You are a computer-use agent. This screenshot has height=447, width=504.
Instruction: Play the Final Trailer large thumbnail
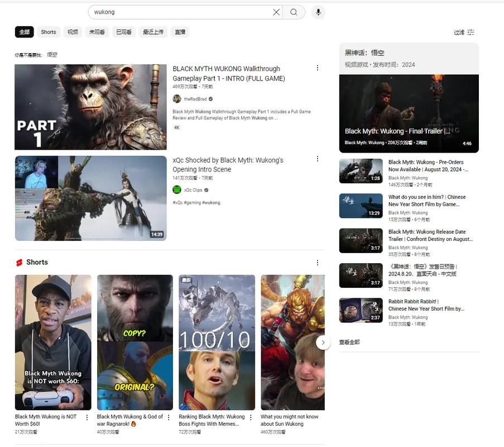tap(409, 113)
